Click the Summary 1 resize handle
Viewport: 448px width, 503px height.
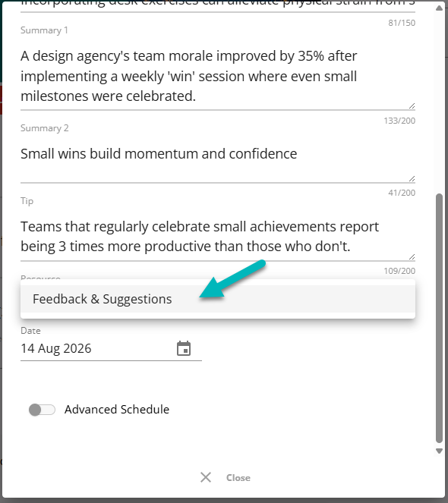[x=412, y=106]
